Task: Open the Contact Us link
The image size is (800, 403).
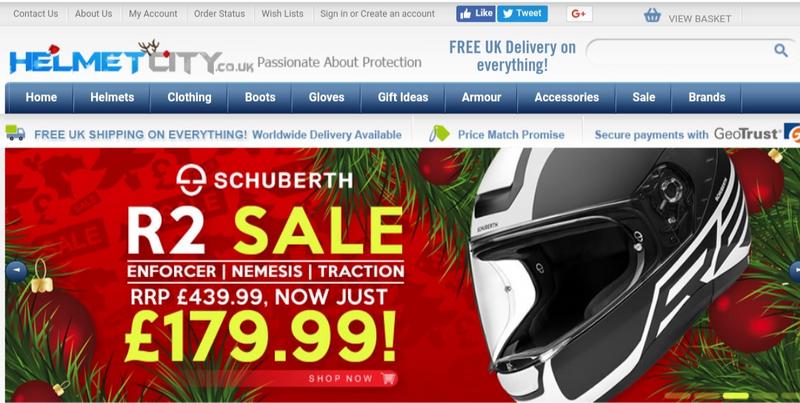Action: click(36, 14)
